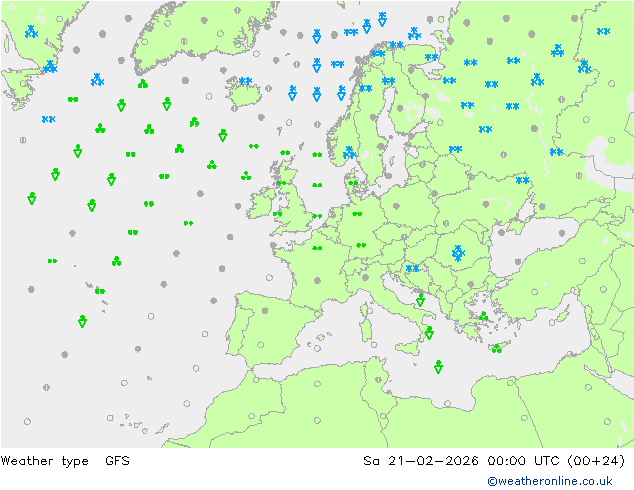Click the cloud dot over Poland
634x490 pixels.
[396, 206]
